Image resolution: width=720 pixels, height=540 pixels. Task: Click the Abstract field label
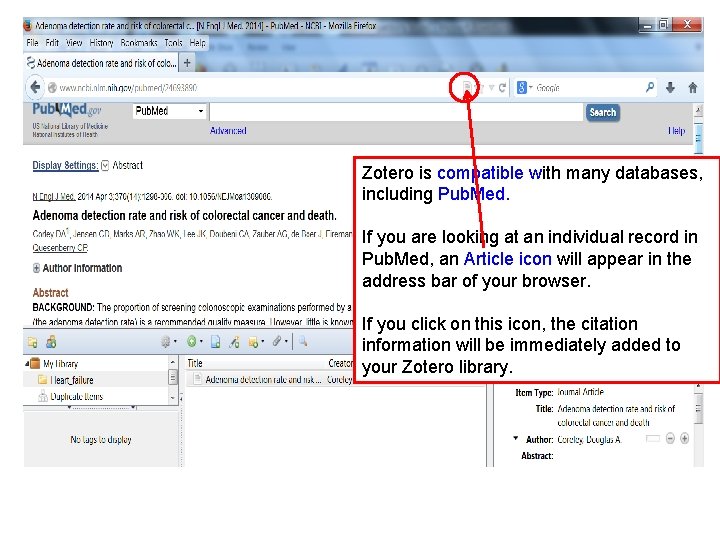click(x=537, y=456)
